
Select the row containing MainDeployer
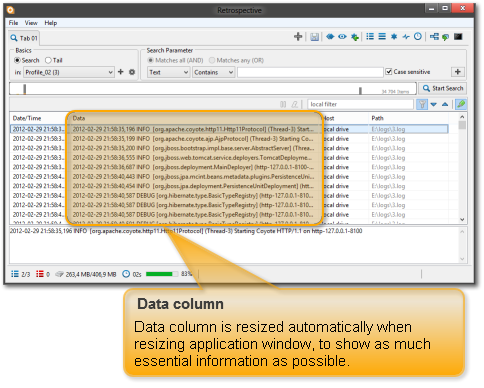click(229, 167)
